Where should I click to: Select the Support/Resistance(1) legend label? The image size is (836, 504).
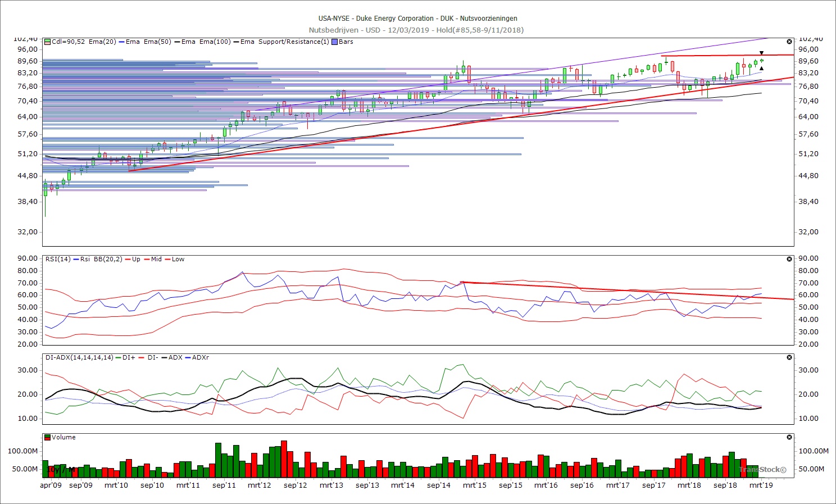coord(294,42)
